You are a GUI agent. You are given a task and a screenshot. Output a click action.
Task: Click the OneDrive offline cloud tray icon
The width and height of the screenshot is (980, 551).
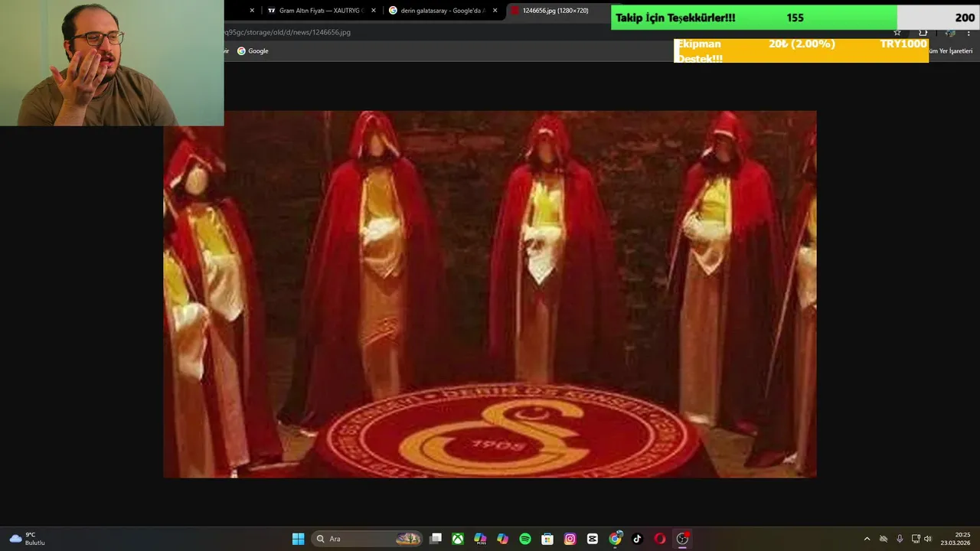tap(884, 539)
